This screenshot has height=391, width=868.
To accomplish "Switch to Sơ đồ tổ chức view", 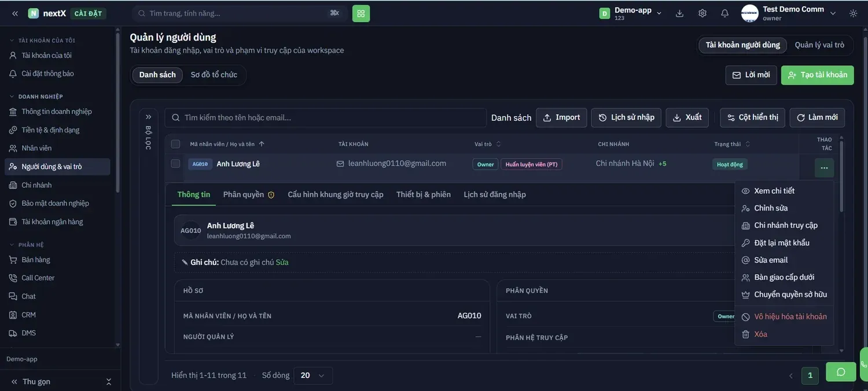I will [x=214, y=75].
